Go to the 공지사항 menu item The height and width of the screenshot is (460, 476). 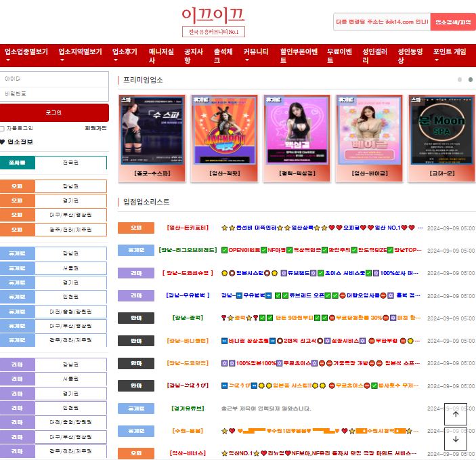[x=194, y=56]
